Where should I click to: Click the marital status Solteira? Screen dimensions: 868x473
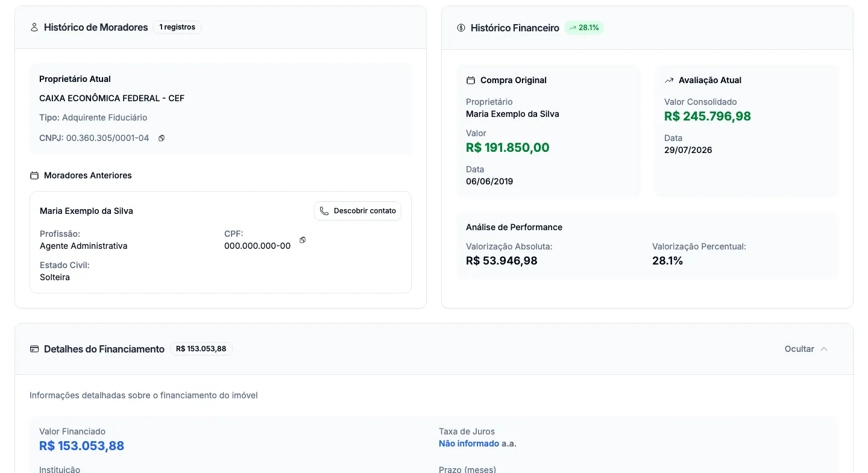(x=55, y=277)
